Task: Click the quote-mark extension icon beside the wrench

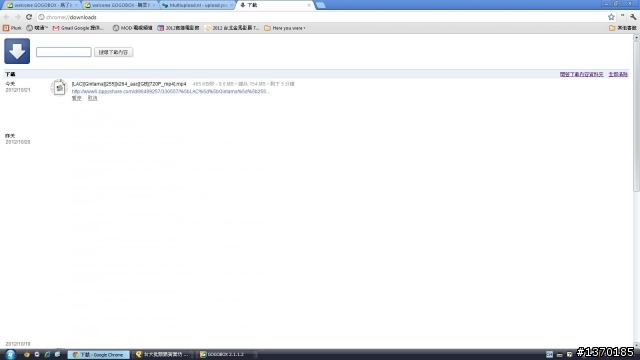Action: click(x=622, y=17)
